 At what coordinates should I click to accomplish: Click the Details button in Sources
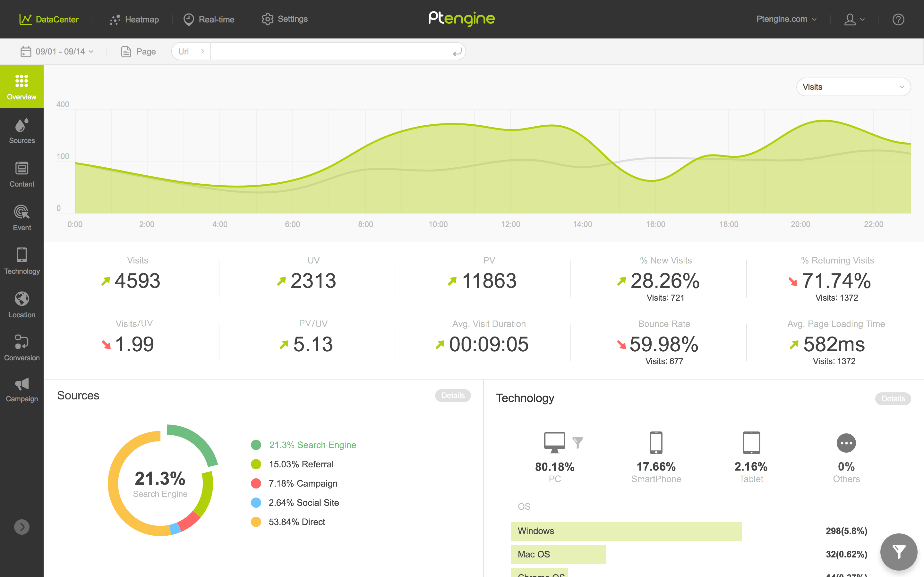click(453, 395)
